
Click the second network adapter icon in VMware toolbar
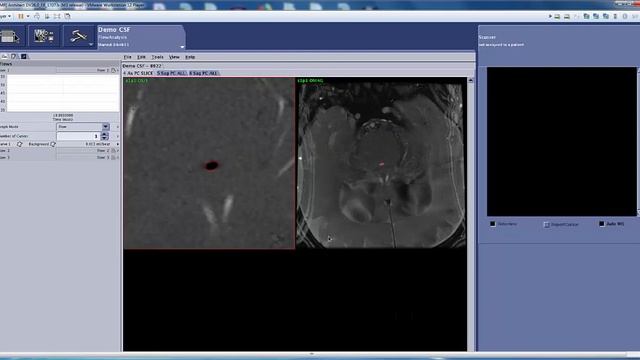(596, 16)
